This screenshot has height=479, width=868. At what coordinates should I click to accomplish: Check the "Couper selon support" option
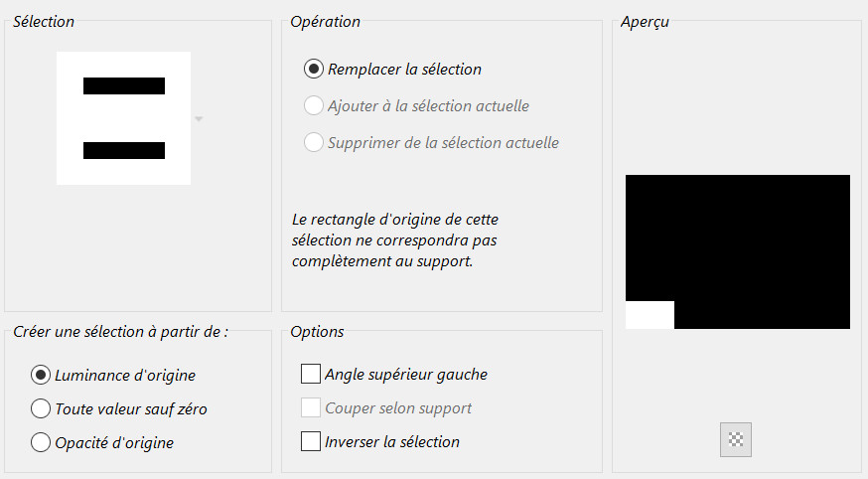(x=311, y=408)
